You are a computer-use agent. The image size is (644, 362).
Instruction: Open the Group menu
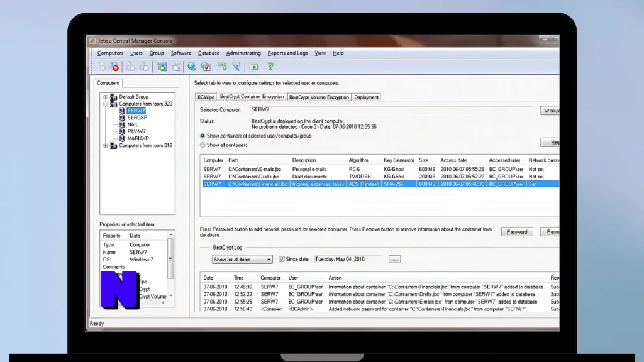coord(157,53)
